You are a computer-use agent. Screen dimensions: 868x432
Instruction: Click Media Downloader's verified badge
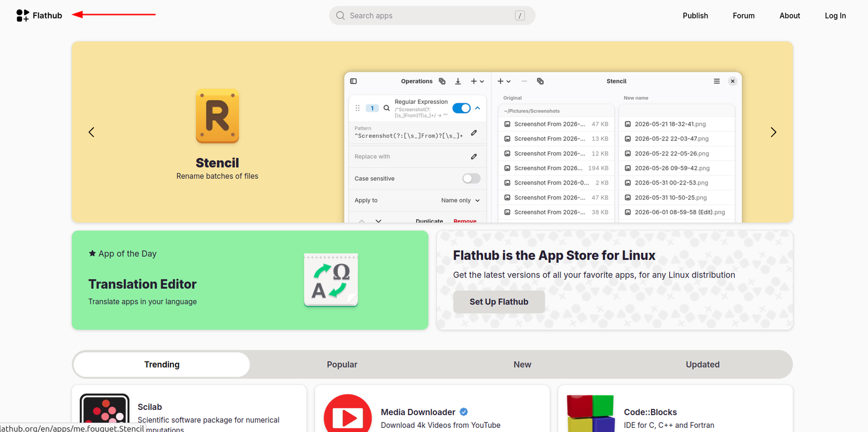(x=463, y=412)
